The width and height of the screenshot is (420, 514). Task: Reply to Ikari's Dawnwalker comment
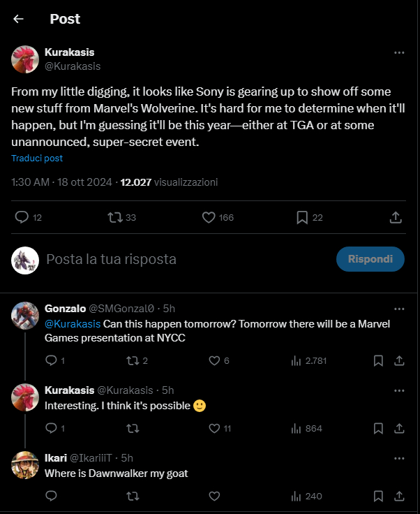(x=51, y=496)
